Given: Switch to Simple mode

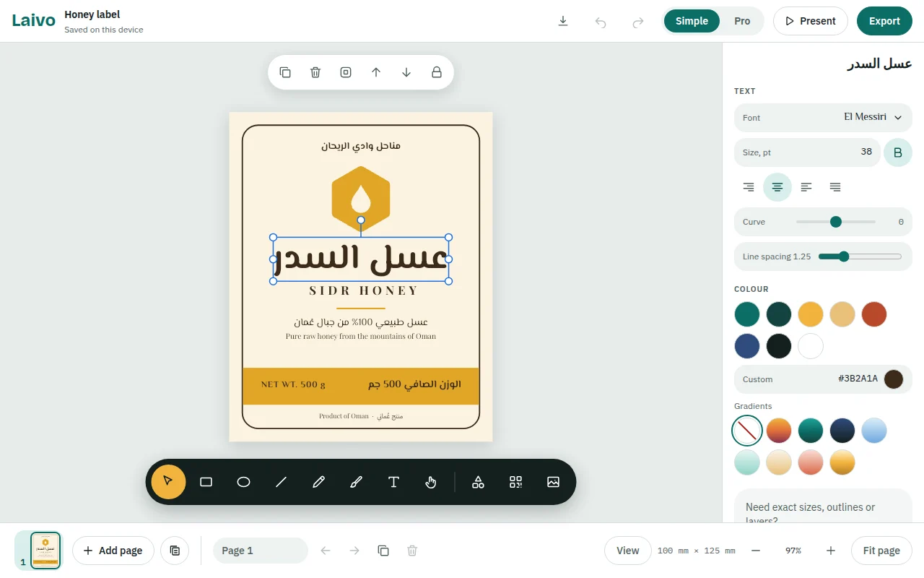Looking at the screenshot, I should (x=692, y=21).
